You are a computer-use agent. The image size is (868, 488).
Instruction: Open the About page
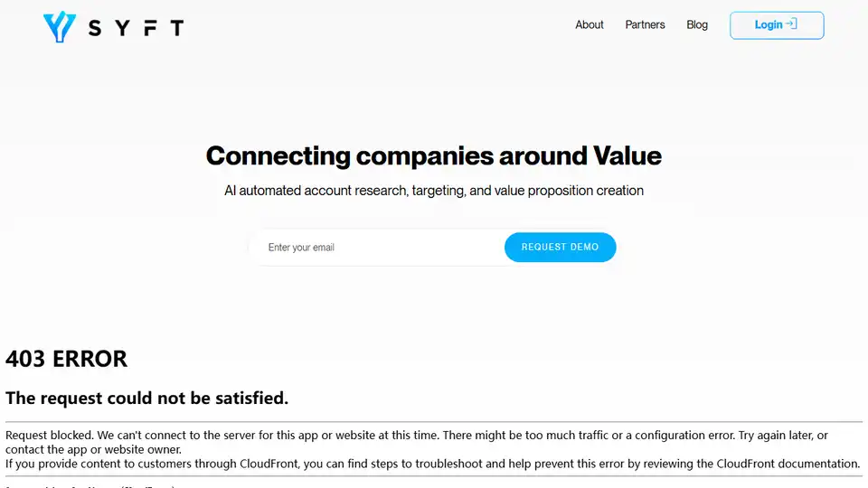click(590, 25)
